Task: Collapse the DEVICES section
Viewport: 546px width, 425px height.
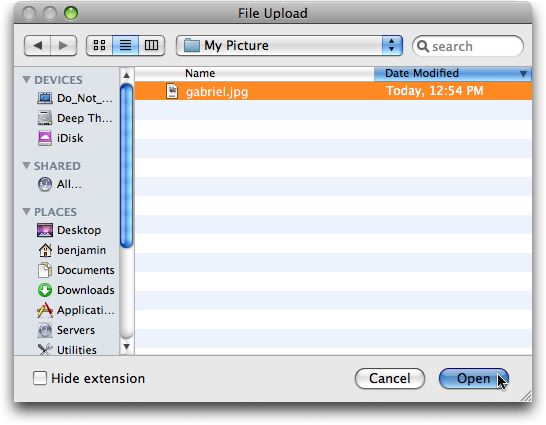Action: [26, 80]
